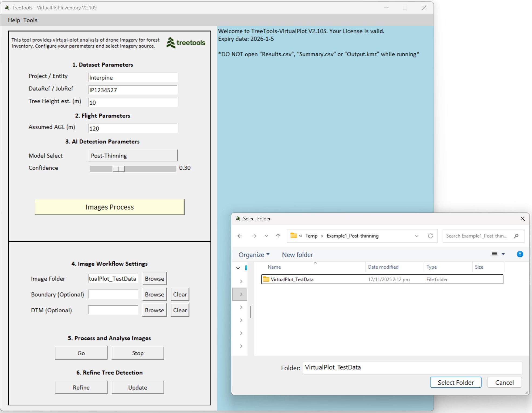Click the blue help question mark icon
This screenshot has width=532, height=413.
520,254
